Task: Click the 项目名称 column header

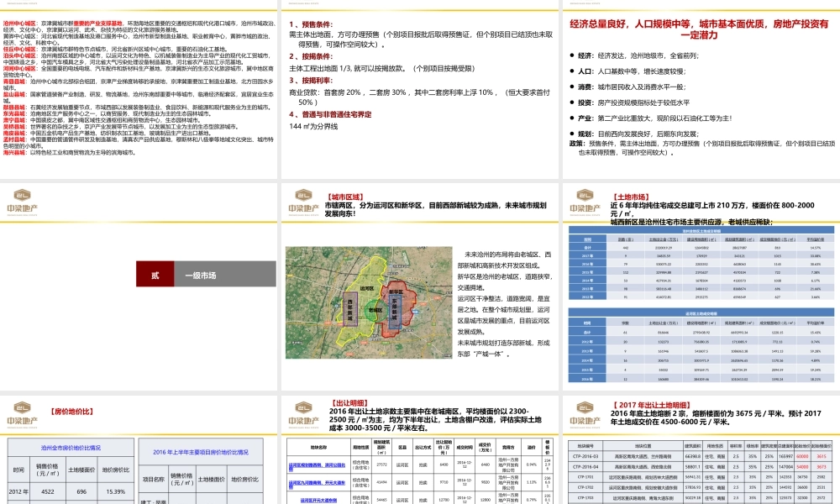Action: (x=153, y=479)
